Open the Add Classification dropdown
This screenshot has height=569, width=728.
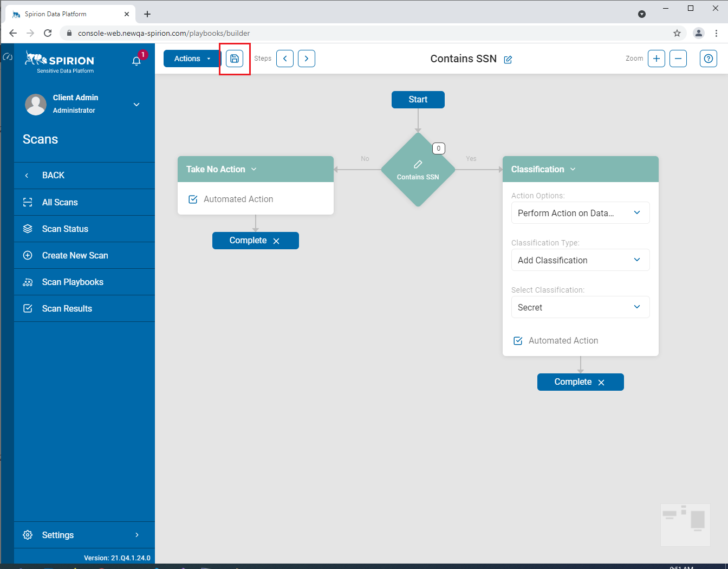(x=581, y=260)
